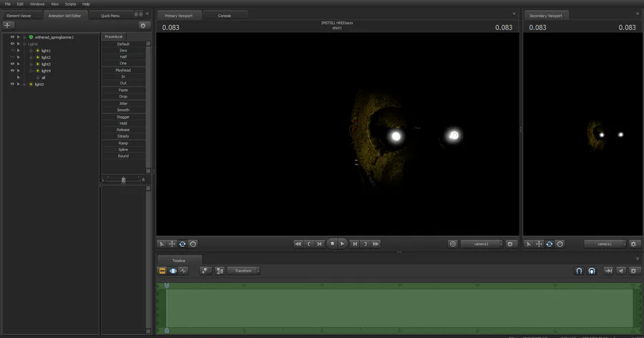Screen dimensions: 644x338
Task: Expand the light3 tree node
Action: click(x=31, y=64)
